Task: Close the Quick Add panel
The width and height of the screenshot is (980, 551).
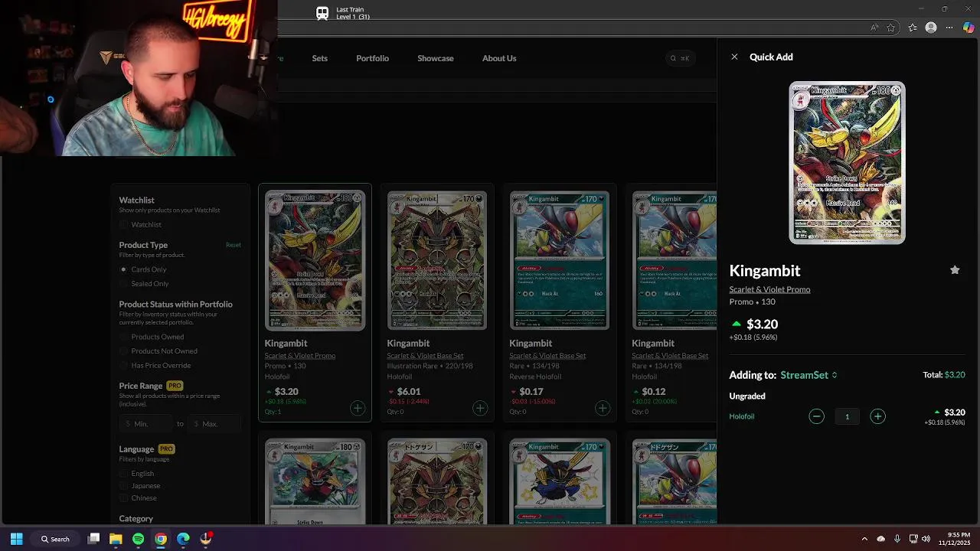Action: tap(734, 57)
